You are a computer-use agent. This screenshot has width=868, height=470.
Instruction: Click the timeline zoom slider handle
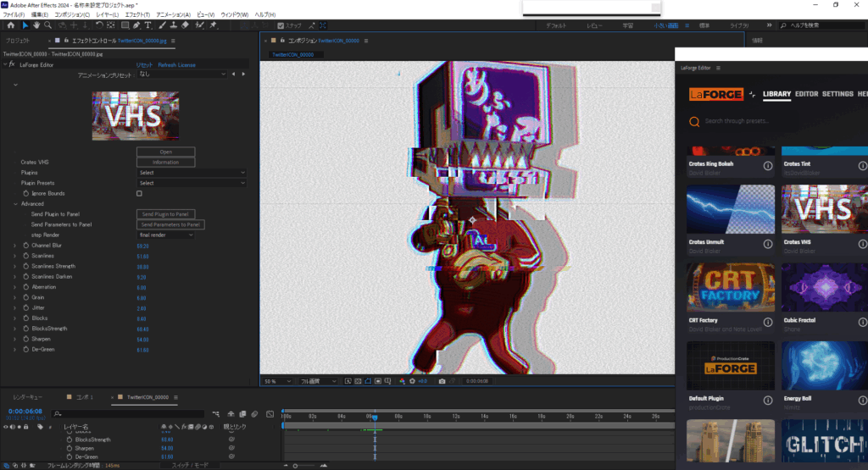click(x=296, y=465)
